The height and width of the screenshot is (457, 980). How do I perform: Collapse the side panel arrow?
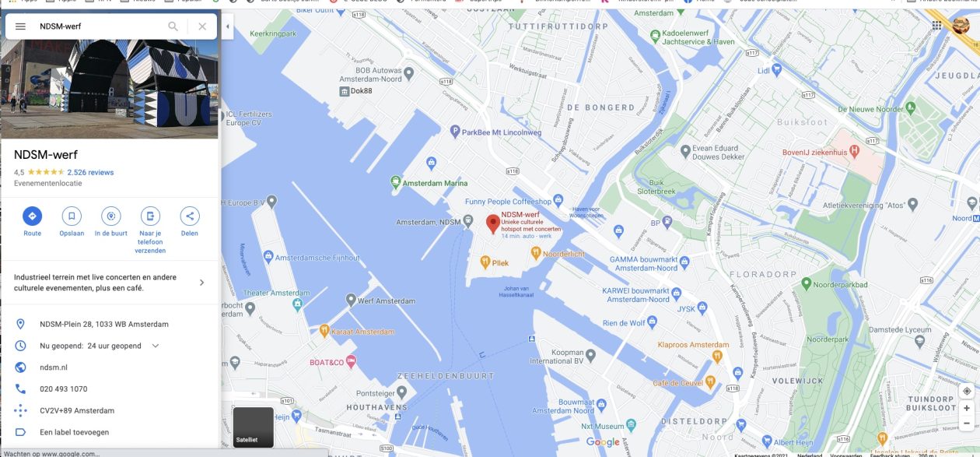coord(227,26)
